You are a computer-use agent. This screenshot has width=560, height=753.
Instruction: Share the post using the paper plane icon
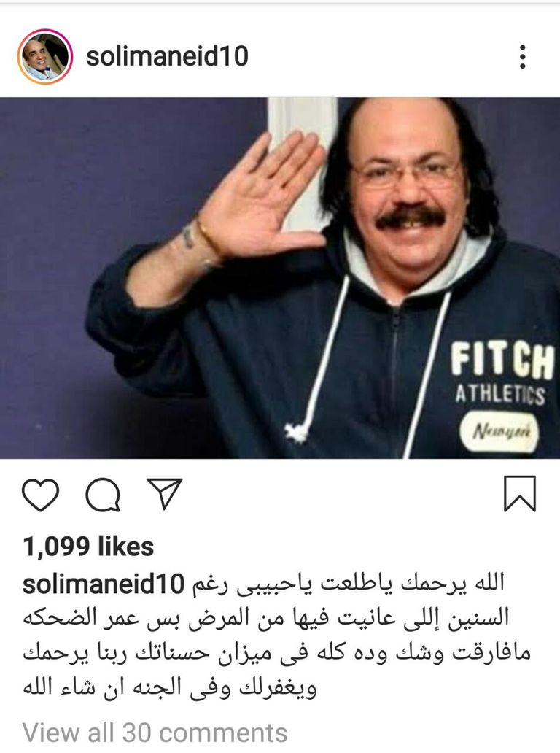[165, 493]
